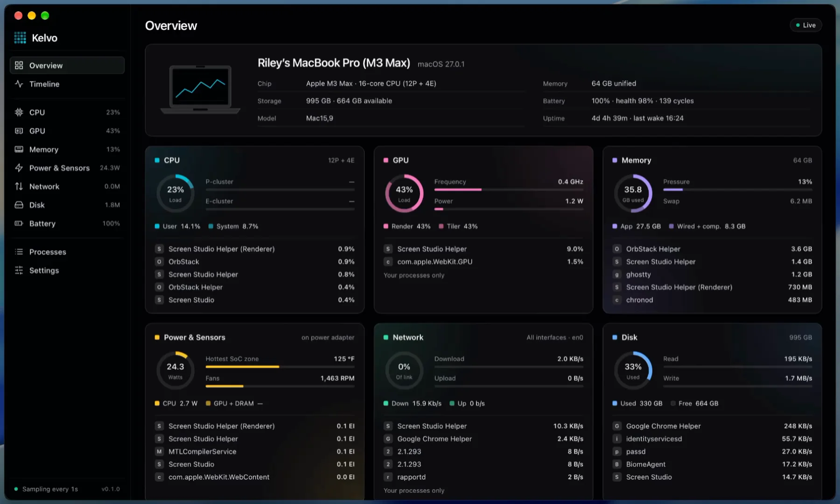Select the com.apple.WebKit.GPU row
Screen dimensions: 840x504
(483, 262)
